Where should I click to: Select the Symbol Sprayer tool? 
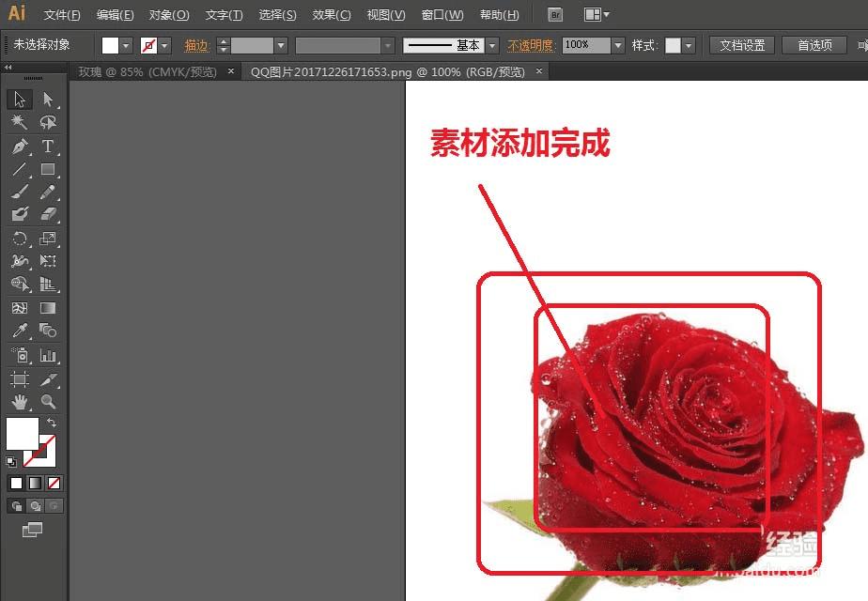pyautogui.click(x=20, y=355)
